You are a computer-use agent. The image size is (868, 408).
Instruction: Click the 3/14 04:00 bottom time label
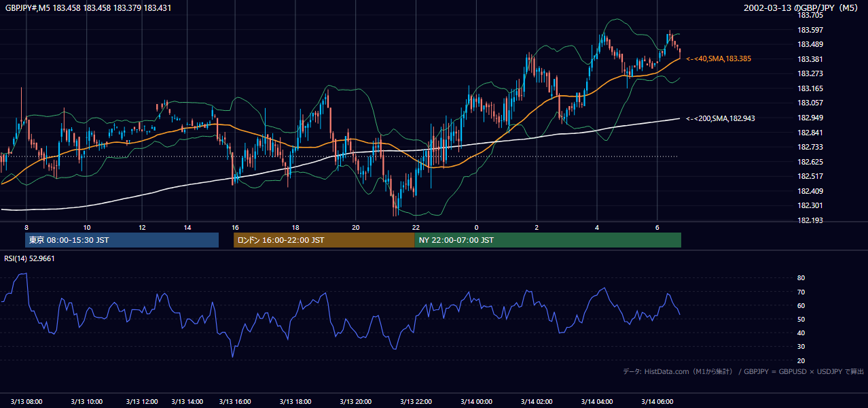597,402
